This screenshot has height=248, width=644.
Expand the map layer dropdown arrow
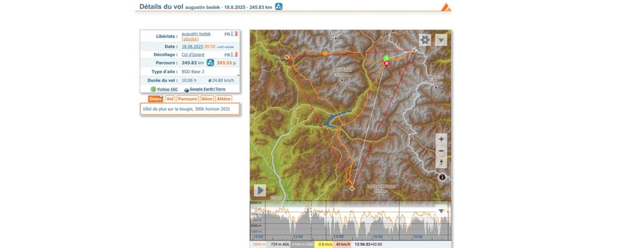[441, 40]
